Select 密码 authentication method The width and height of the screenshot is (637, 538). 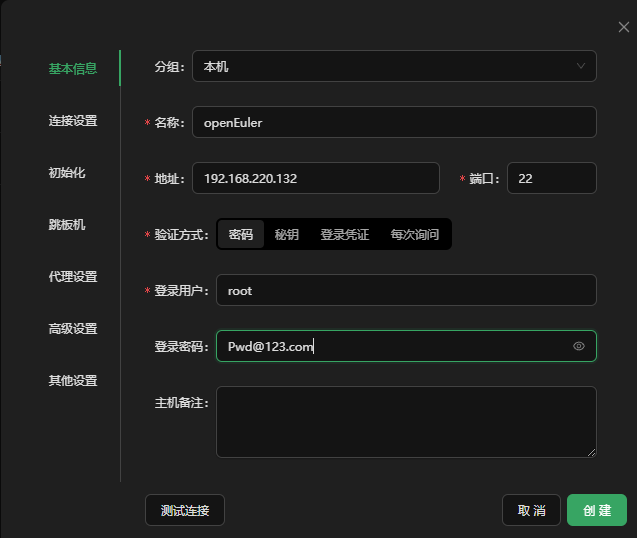[241, 234]
